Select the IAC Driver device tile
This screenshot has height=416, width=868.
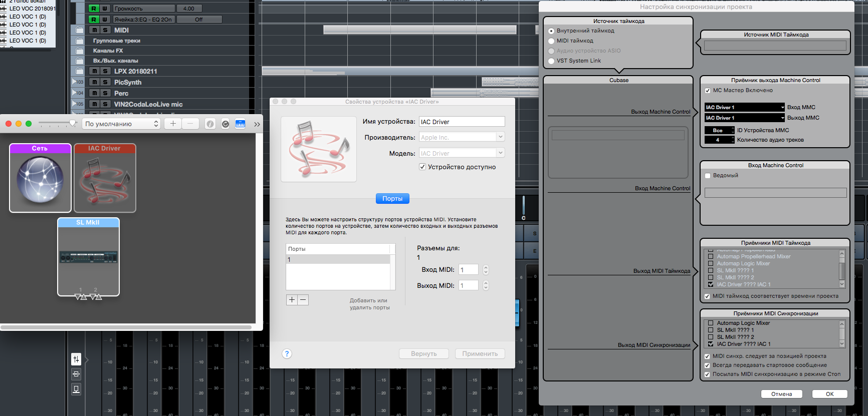105,178
